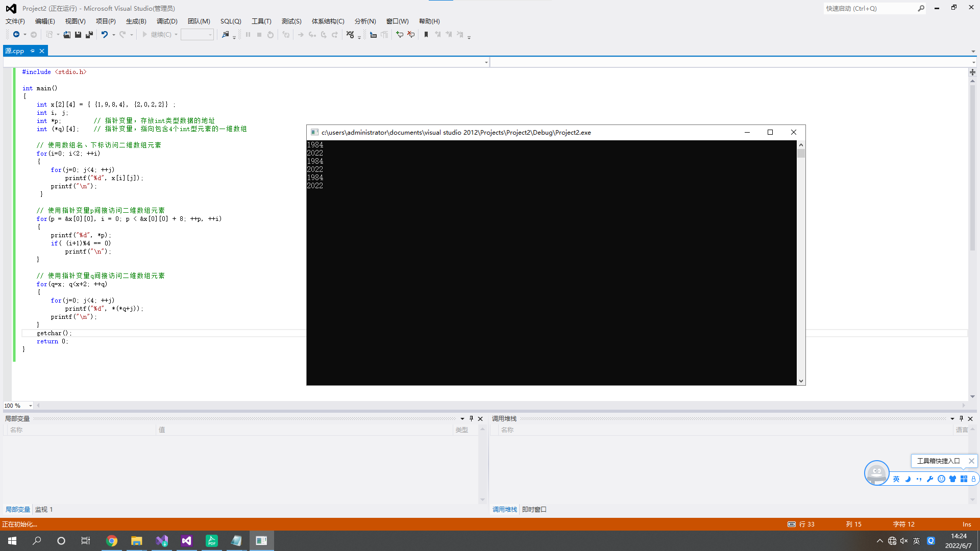The width and height of the screenshot is (980, 551).
Task: Pin the 源.cpp tab
Action: point(33,51)
